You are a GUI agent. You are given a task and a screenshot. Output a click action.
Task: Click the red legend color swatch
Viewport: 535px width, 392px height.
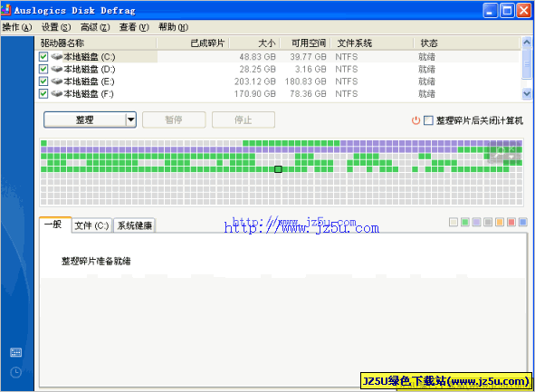click(x=511, y=223)
